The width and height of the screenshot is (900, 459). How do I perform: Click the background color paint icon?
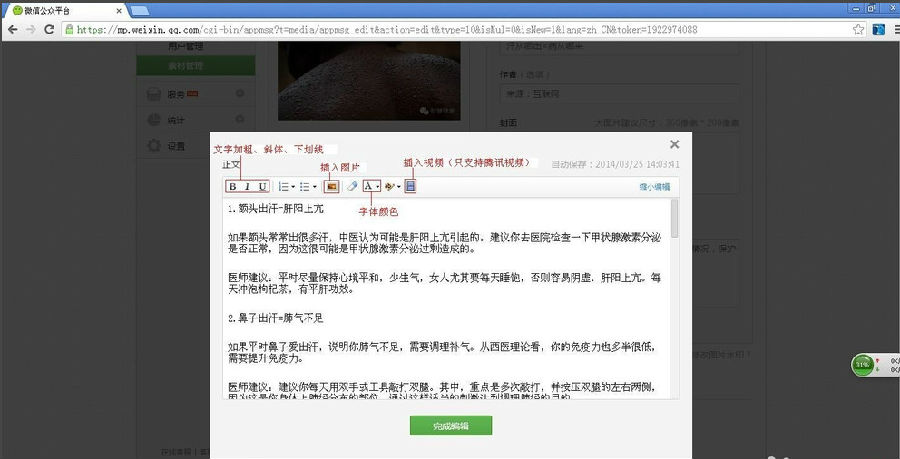click(x=390, y=187)
